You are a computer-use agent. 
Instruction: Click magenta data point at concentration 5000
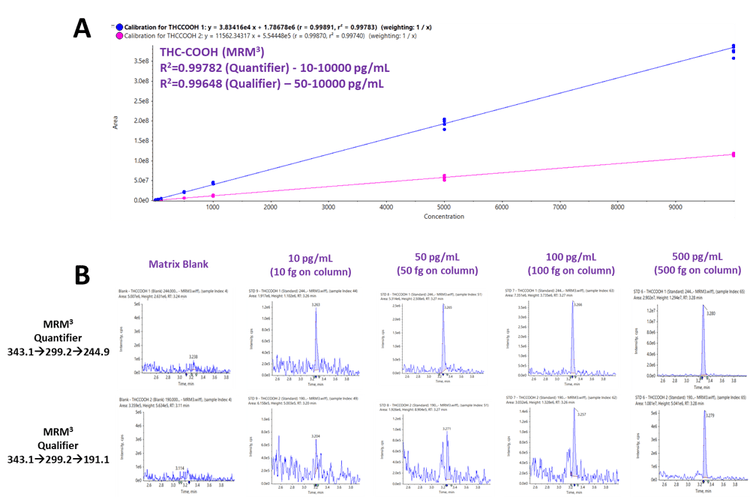445,177
